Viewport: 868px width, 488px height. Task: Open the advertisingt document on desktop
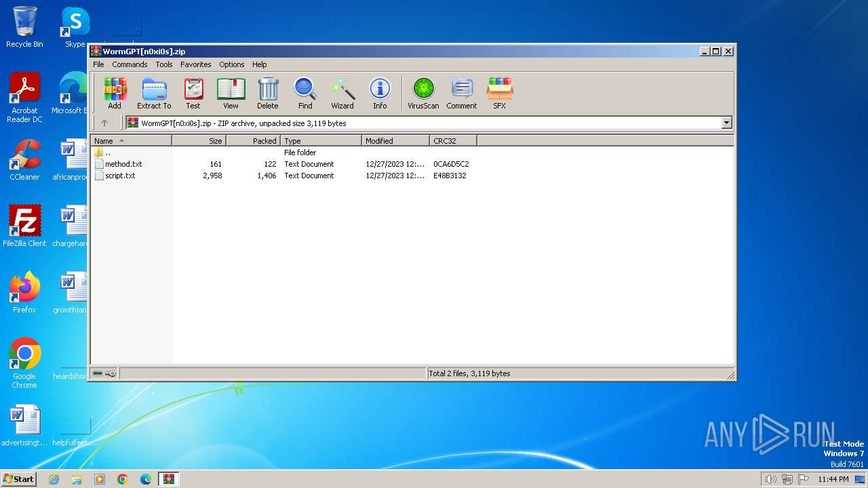(24, 426)
